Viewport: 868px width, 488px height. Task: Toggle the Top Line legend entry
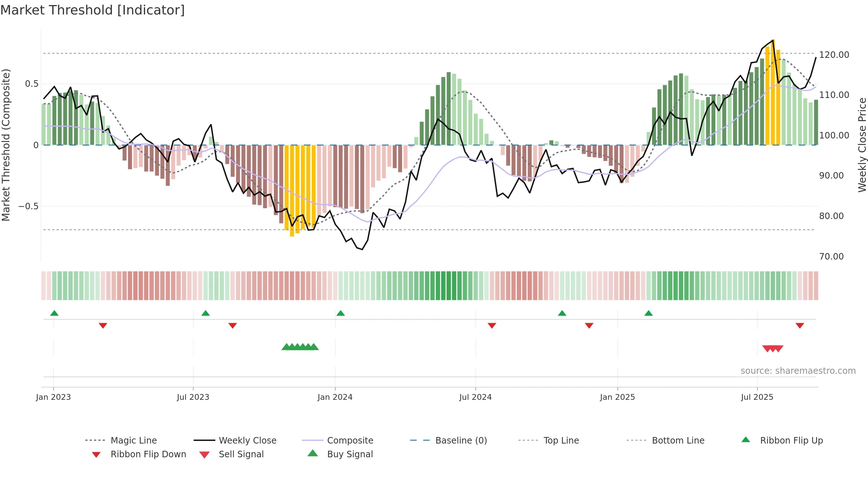pyautogui.click(x=549, y=440)
